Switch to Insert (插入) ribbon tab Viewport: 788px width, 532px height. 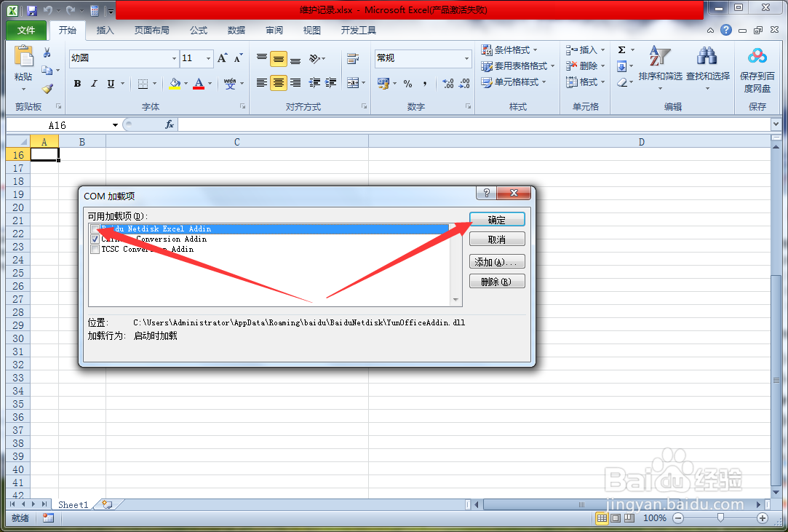[x=105, y=30]
